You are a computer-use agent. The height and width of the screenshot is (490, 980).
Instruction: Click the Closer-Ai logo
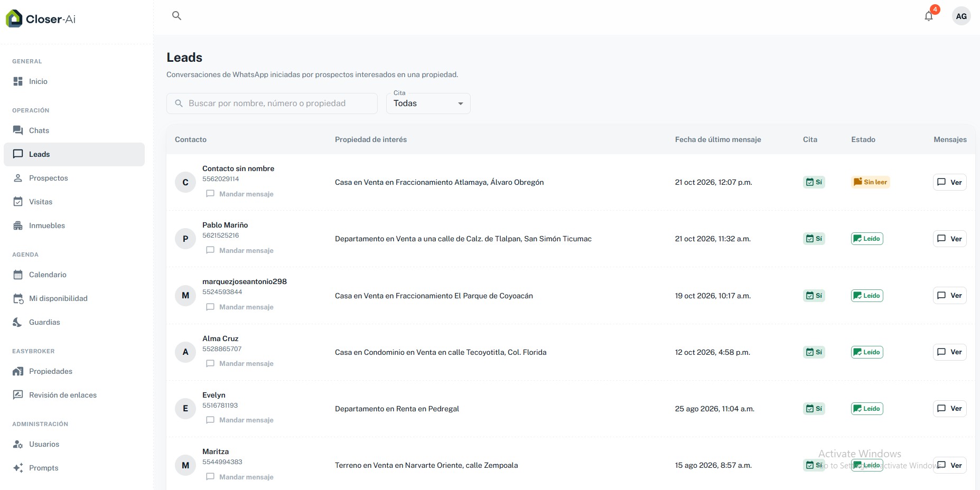[41, 19]
